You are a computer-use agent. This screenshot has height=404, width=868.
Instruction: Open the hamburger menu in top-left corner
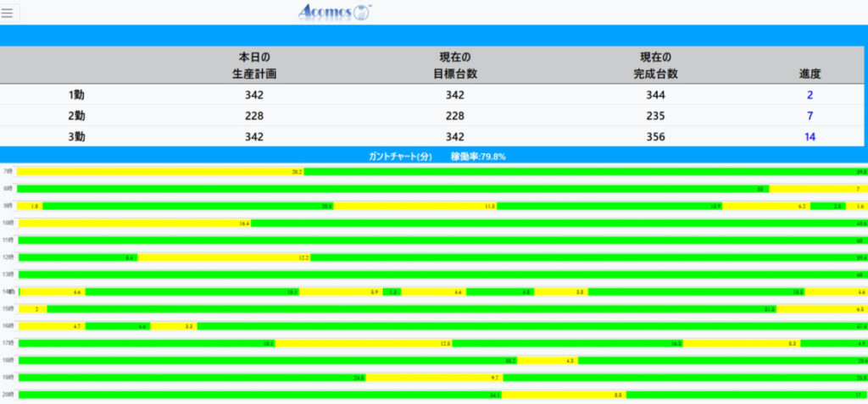coord(8,13)
